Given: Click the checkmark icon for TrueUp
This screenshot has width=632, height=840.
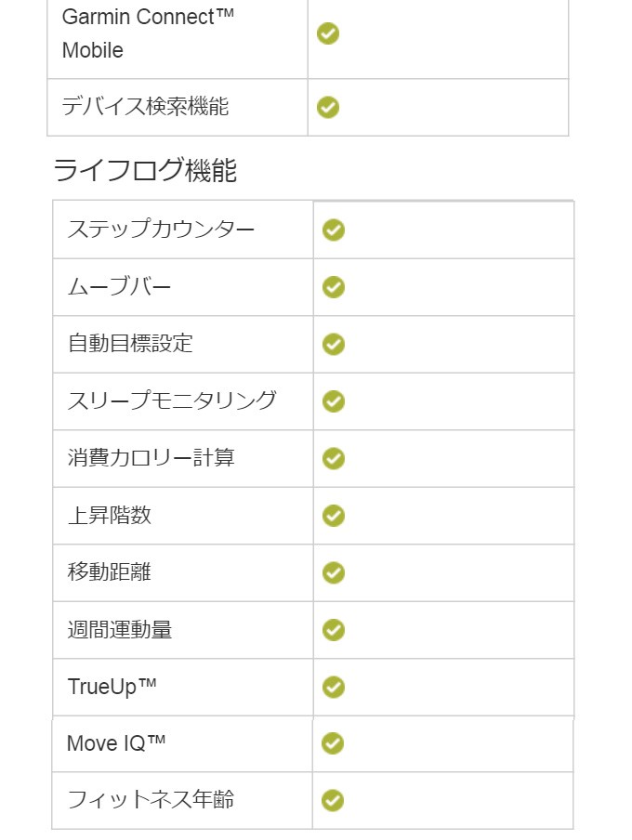Looking at the screenshot, I should coord(334,688).
